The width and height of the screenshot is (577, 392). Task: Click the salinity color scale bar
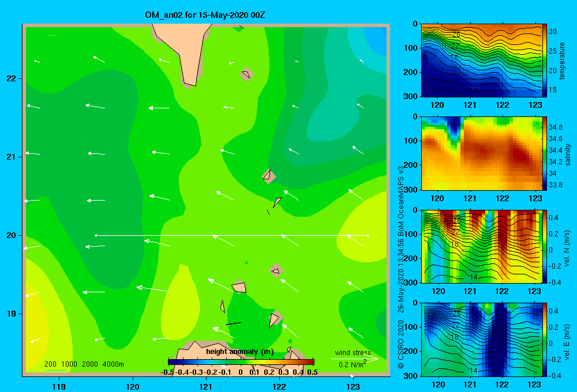tap(545, 153)
